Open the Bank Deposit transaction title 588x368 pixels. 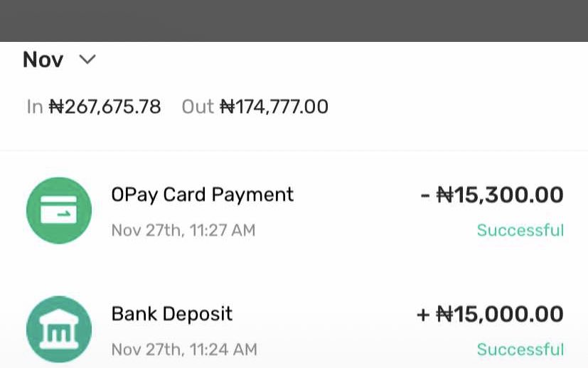tap(171, 314)
